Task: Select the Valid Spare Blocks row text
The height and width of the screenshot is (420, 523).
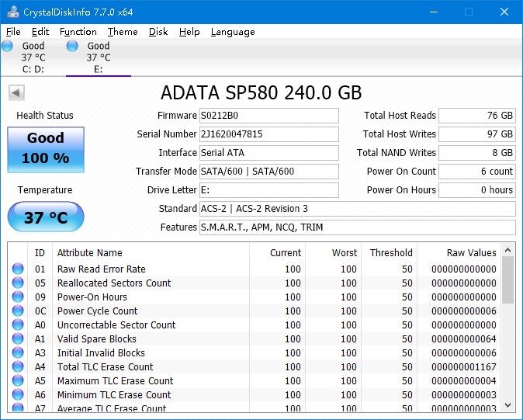Action: pos(97,339)
